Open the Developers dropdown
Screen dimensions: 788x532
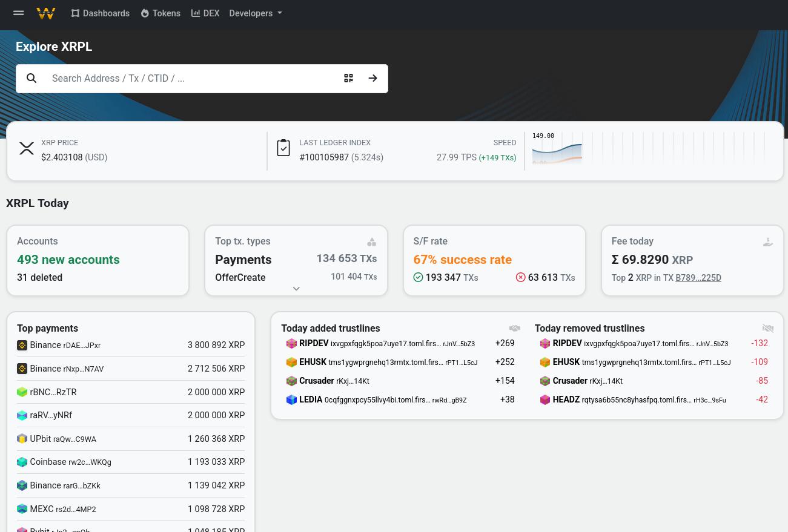coord(255,13)
